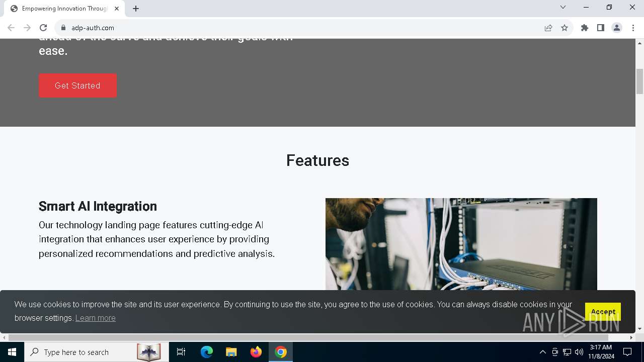Viewport: 644px width, 362px height.
Task: Select the Empowering Innovation browser tab
Action: tap(64, 9)
